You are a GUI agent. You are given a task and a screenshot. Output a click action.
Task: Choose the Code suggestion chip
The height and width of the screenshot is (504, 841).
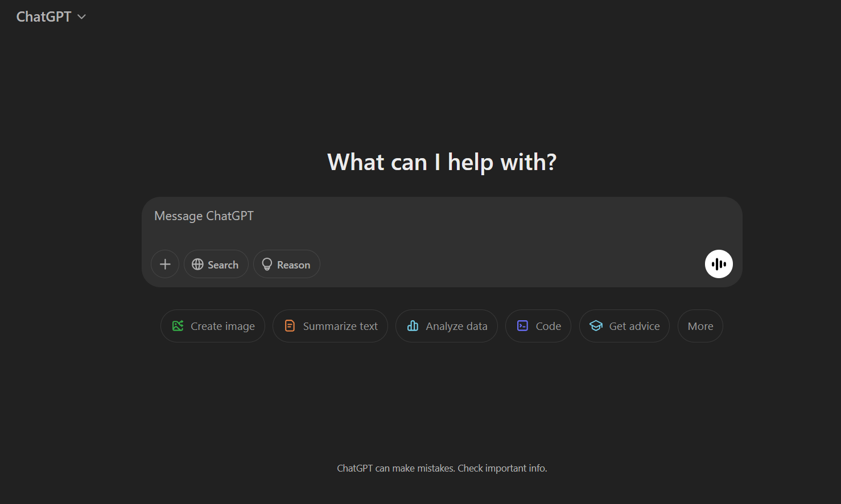[538, 326]
